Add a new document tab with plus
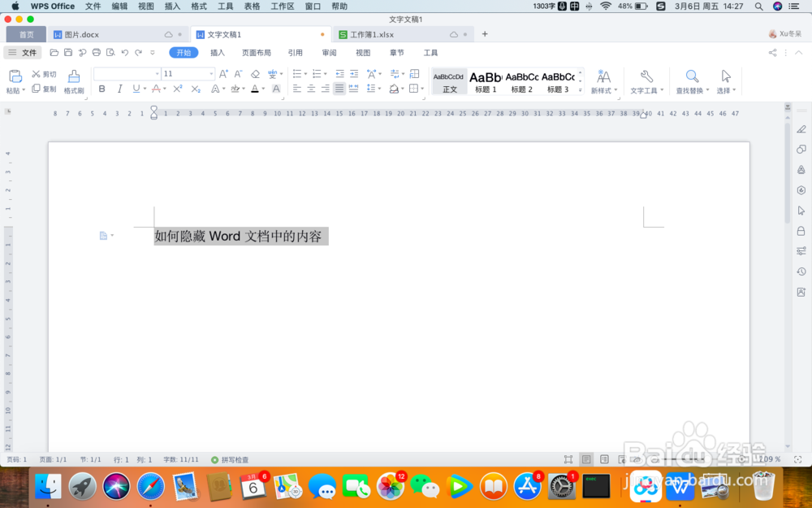Screen dimensions: 812x508 click(x=485, y=33)
